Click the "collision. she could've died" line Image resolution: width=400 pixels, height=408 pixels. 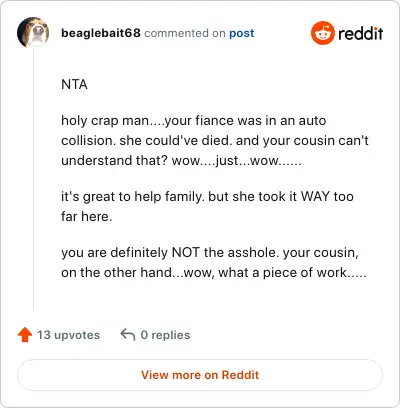click(x=215, y=141)
